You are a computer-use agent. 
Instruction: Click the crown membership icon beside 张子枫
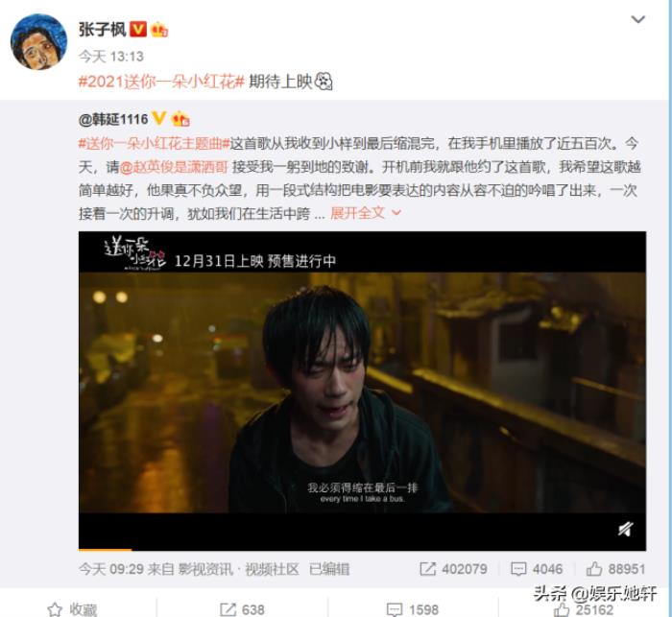coord(159,29)
